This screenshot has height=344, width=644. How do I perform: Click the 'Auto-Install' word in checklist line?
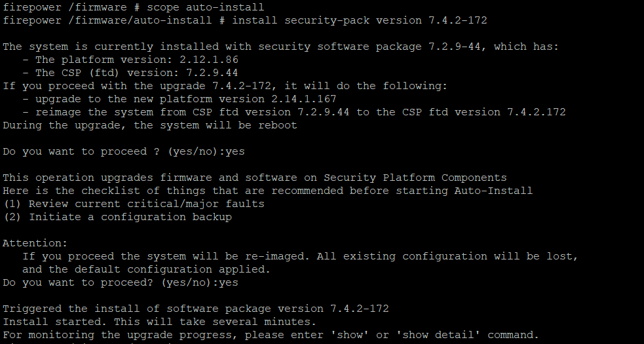[494, 191]
